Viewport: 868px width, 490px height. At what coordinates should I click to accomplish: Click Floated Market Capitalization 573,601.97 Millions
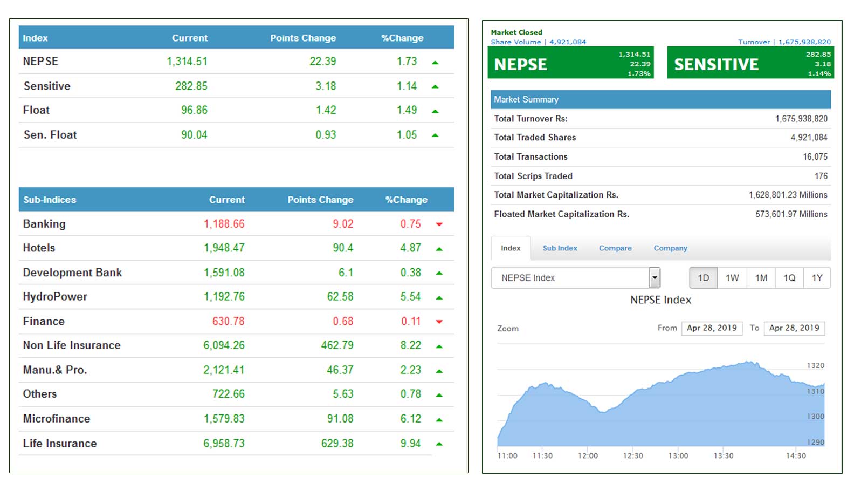point(791,214)
